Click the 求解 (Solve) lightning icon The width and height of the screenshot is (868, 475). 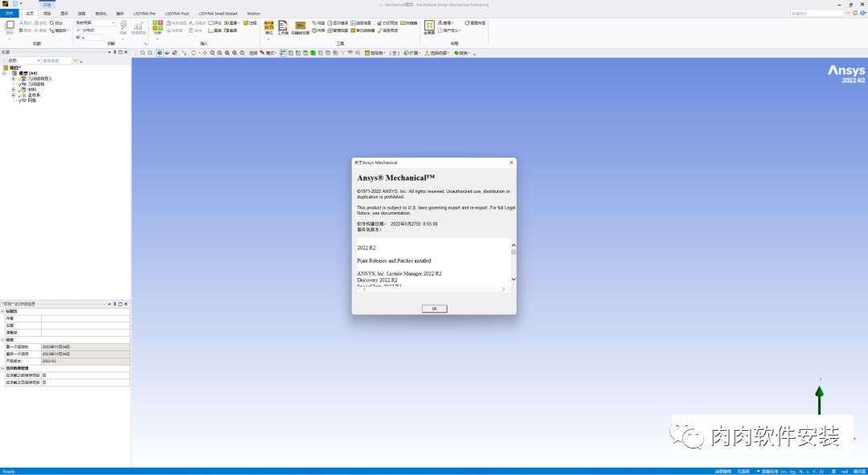(x=123, y=27)
